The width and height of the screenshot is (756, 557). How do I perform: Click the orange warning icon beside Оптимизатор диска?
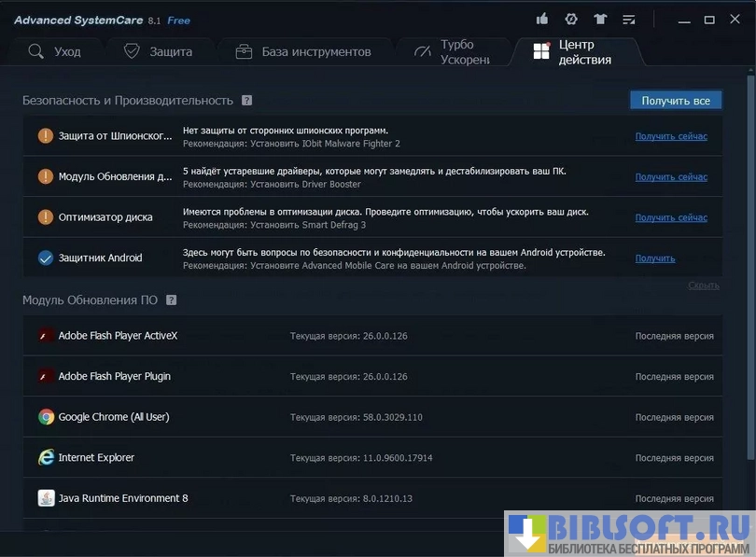46,217
